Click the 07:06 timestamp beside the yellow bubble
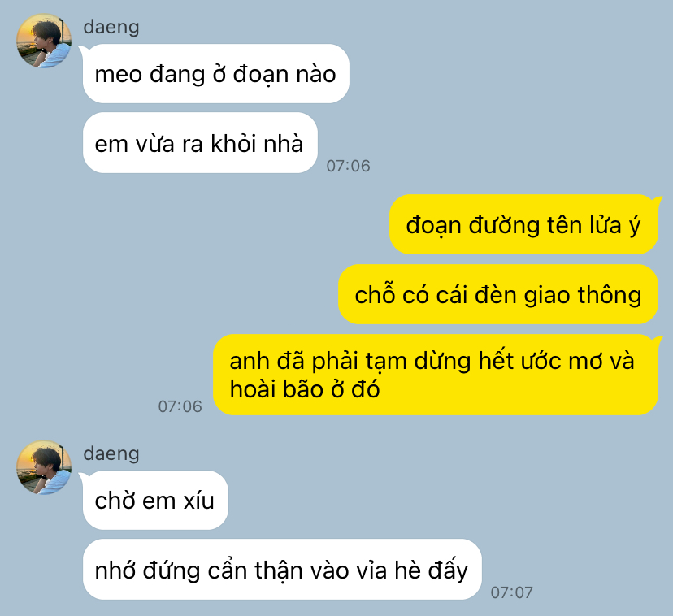This screenshot has height=616, width=673. [x=180, y=406]
